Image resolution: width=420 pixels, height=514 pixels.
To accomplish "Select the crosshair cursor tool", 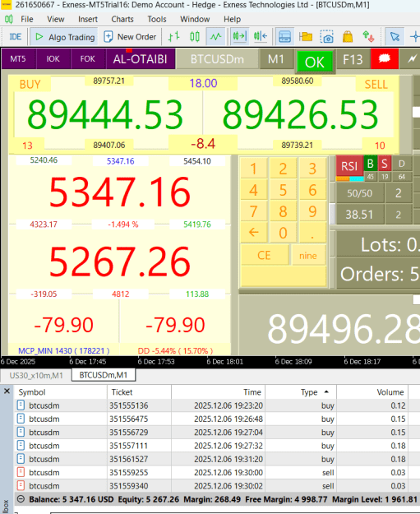I will point(415,37).
